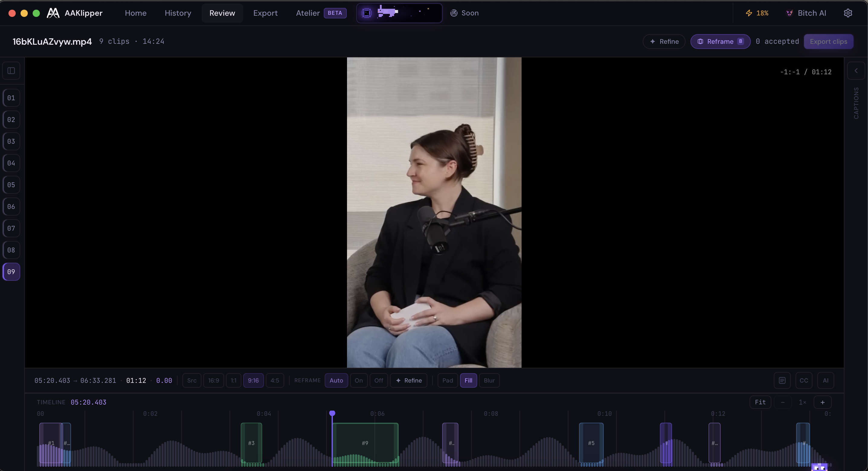Viewport: 868px width, 471px height.
Task: Zoom in timeline with plus icon
Action: point(822,402)
